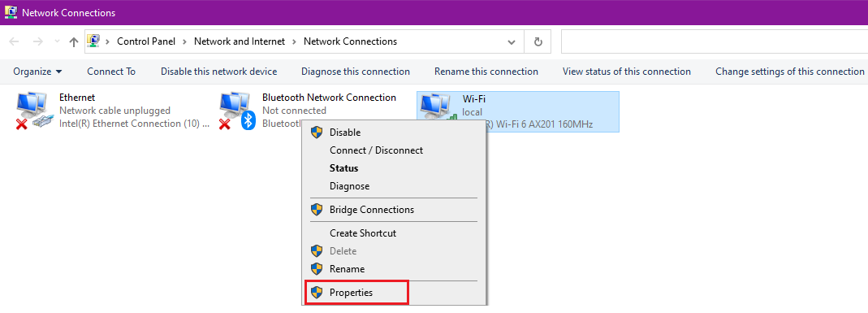This screenshot has width=868, height=313.
Task: Select the Bluetooth Network Connection icon
Action: (238, 111)
